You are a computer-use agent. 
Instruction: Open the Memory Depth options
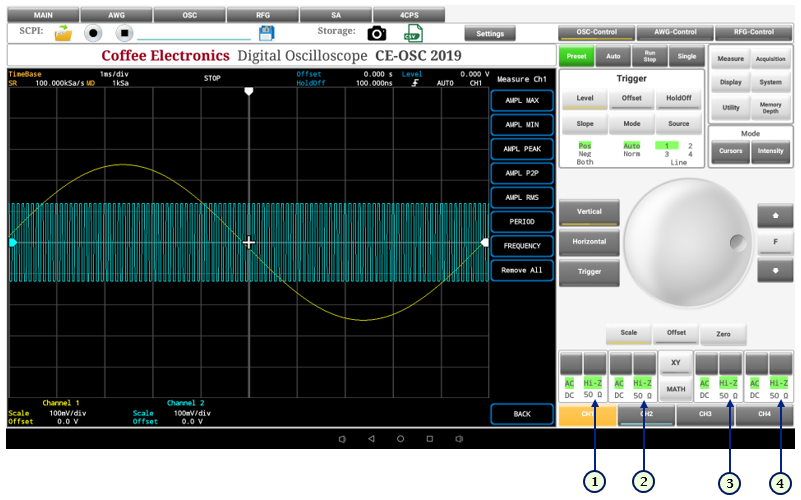click(770, 106)
